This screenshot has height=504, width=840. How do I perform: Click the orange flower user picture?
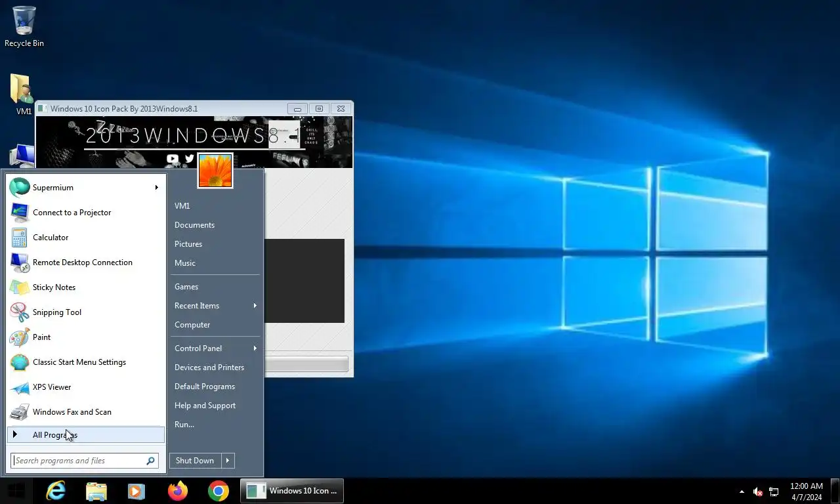[215, 171]
